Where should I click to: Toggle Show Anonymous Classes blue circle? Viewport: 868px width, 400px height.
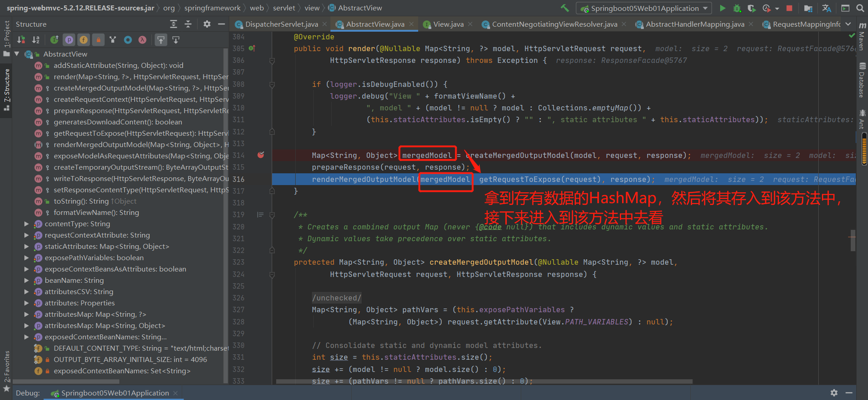coord(128,40)
